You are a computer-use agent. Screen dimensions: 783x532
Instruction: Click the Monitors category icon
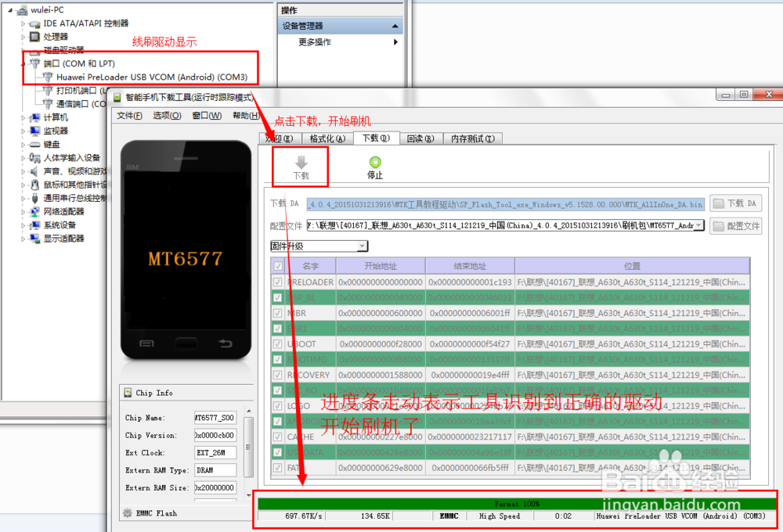(x=34, y=131)
